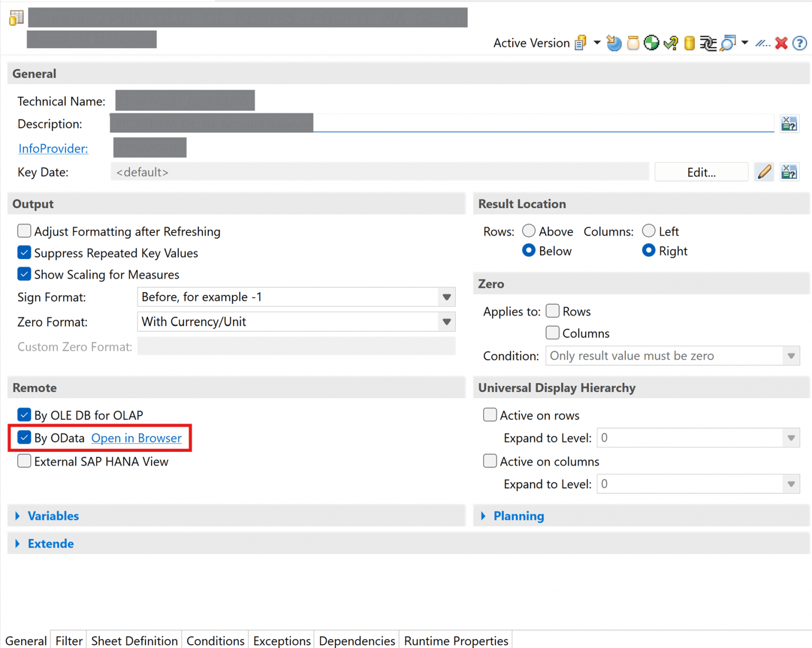812x648 pixels.
Task: Expand the Variables section
Action: click(53, 516)
